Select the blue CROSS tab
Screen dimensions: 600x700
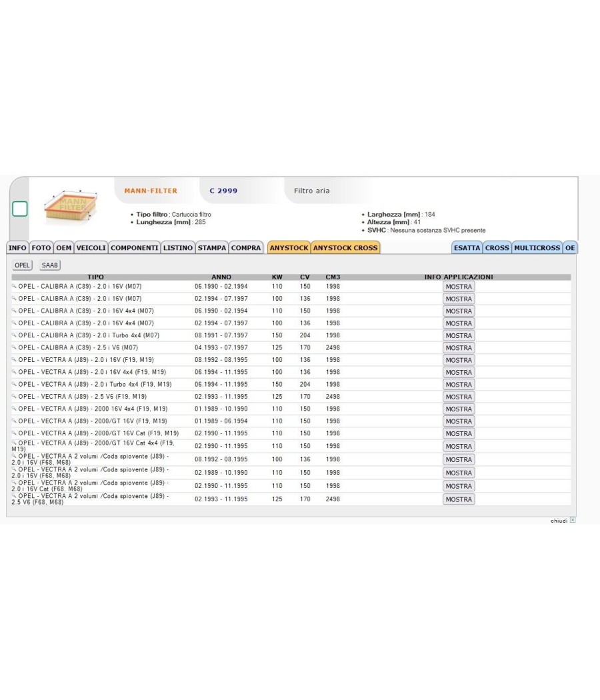(x=497, y=248)
